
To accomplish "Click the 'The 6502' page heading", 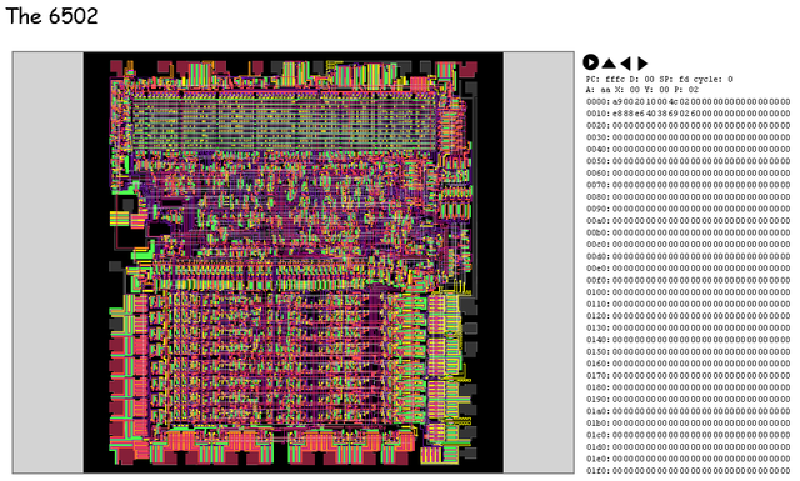I will (52, 16).
